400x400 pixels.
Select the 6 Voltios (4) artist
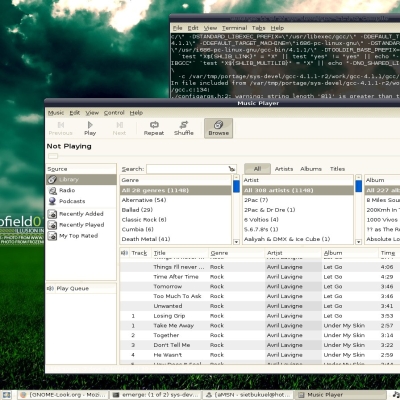(298, 220)
